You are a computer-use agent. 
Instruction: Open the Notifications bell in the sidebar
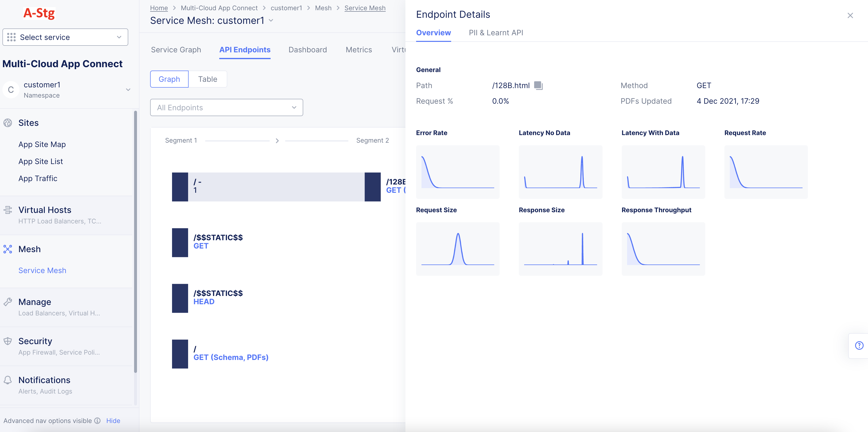click(8, 380)
